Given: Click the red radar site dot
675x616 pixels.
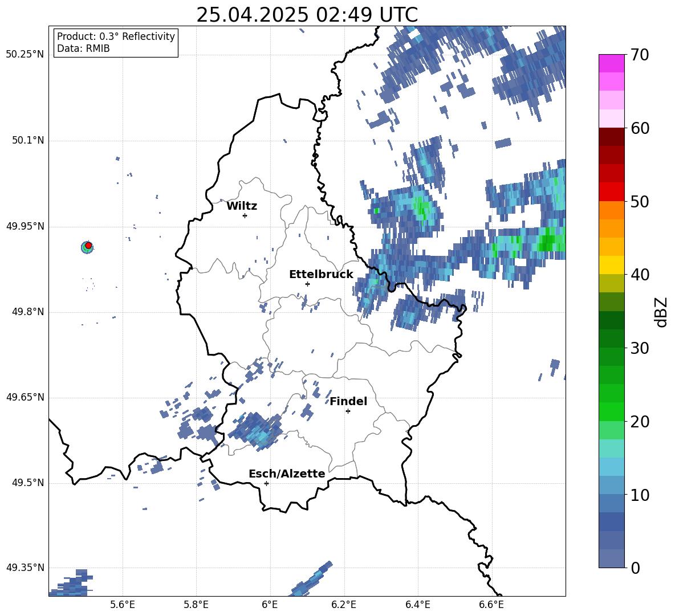Looking at the screenshot, I should coord(88,245).
